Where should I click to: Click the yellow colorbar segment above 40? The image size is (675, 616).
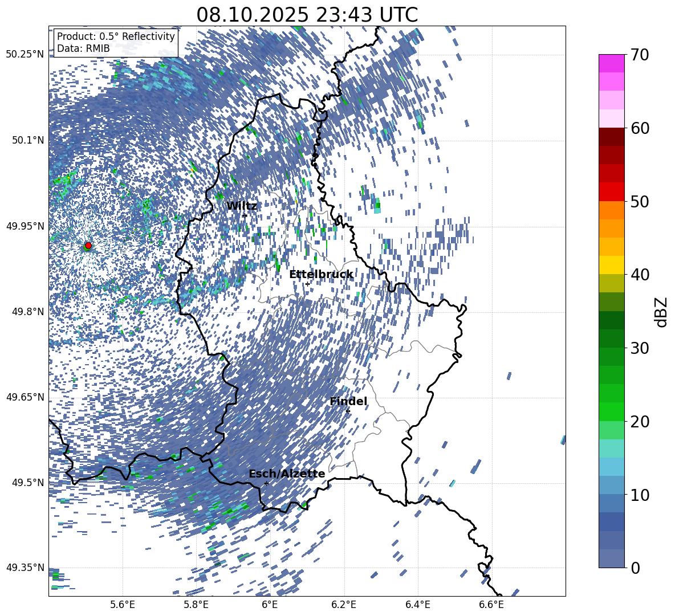(x=611, y=265)
